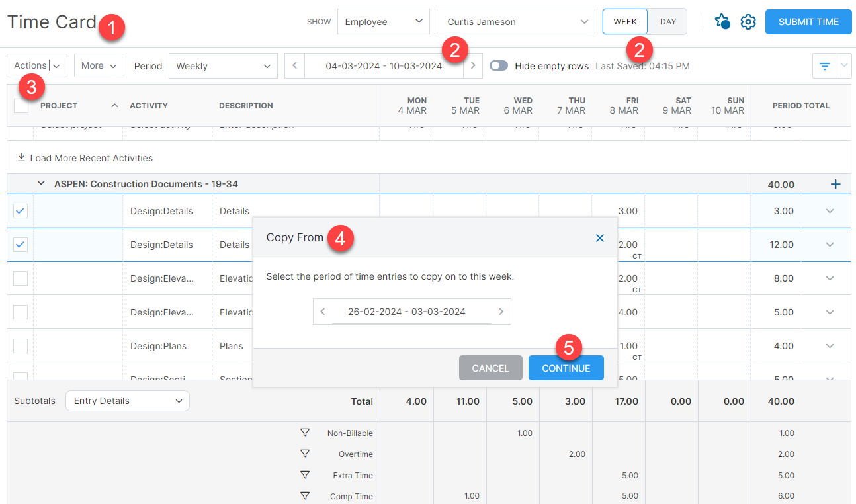This screenshot has height=504, width=856.
Task: Add a row to ASPEN project with plus icon
Action: (835, 184)
